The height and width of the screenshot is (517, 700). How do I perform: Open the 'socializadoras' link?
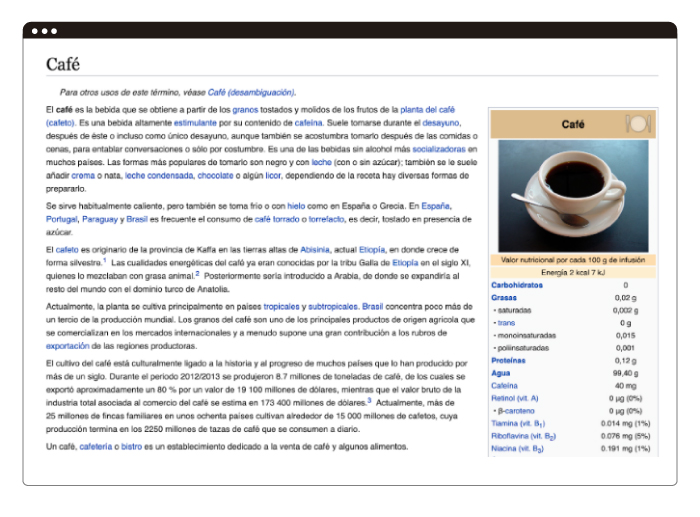pos(439,149)
